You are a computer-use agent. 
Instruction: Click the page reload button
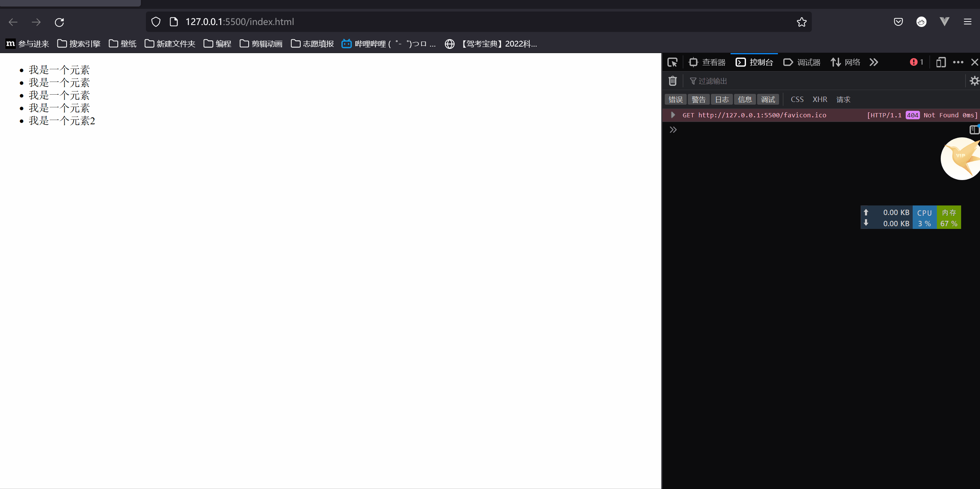(59, 22)
